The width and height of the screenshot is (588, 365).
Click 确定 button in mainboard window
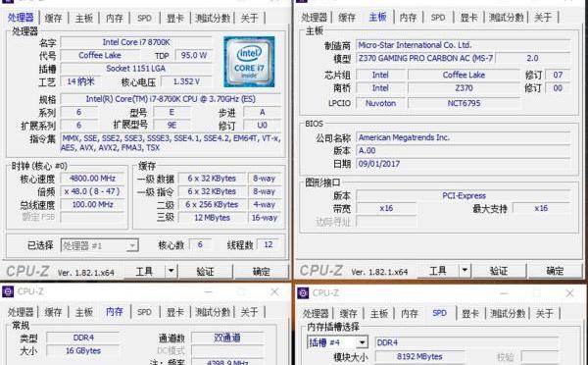click(555, 271)
